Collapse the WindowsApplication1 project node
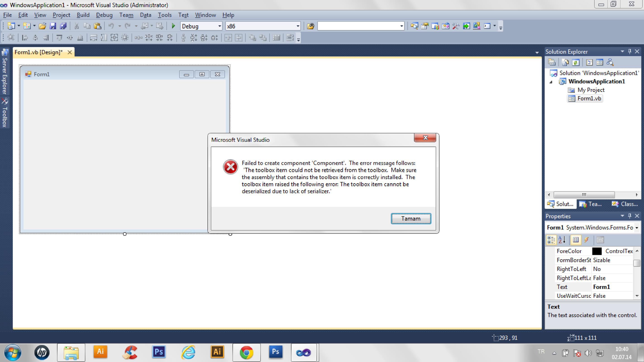This screenshot has width=644, height=362. pos(551,82)
